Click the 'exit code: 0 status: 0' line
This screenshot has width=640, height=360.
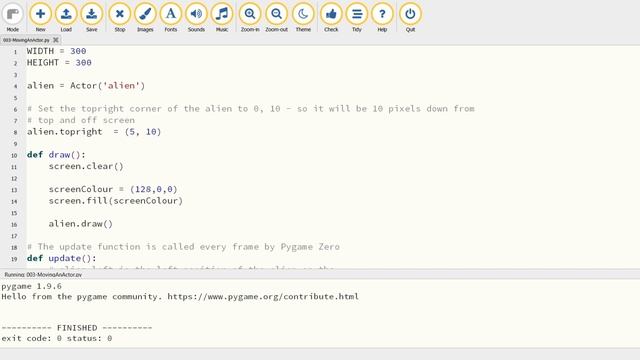(x=57, y=338)
